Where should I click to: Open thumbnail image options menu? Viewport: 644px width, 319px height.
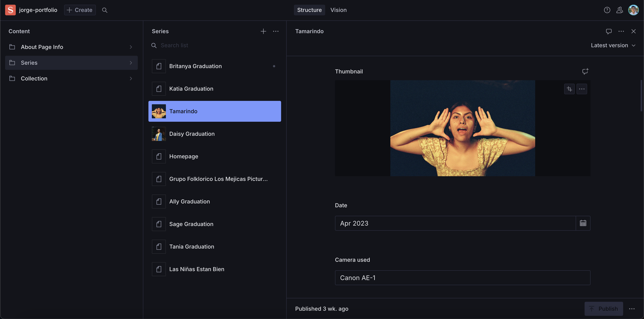[x=582, y=89]
